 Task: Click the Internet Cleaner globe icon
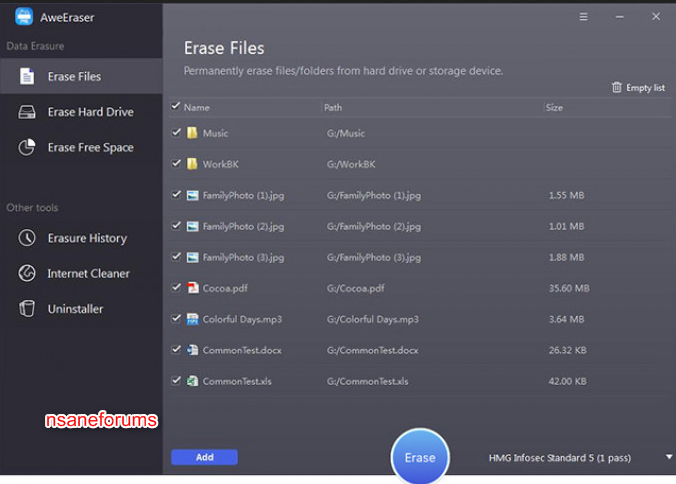(27, 273)
